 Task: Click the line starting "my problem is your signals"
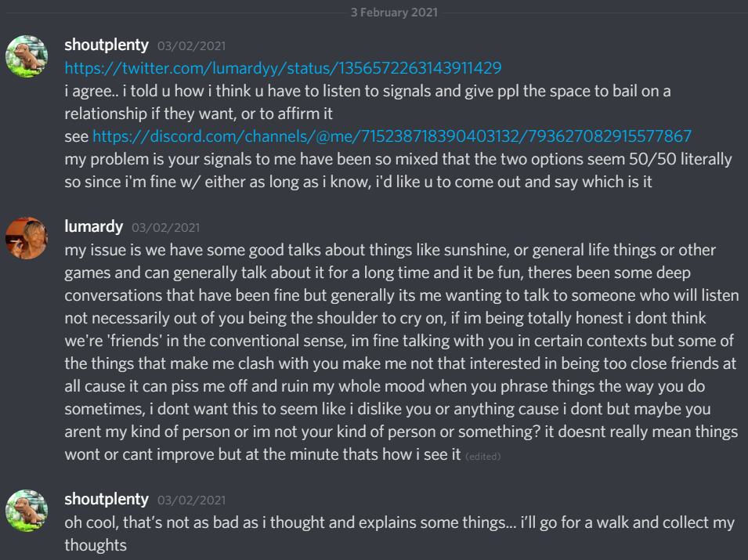398,159
